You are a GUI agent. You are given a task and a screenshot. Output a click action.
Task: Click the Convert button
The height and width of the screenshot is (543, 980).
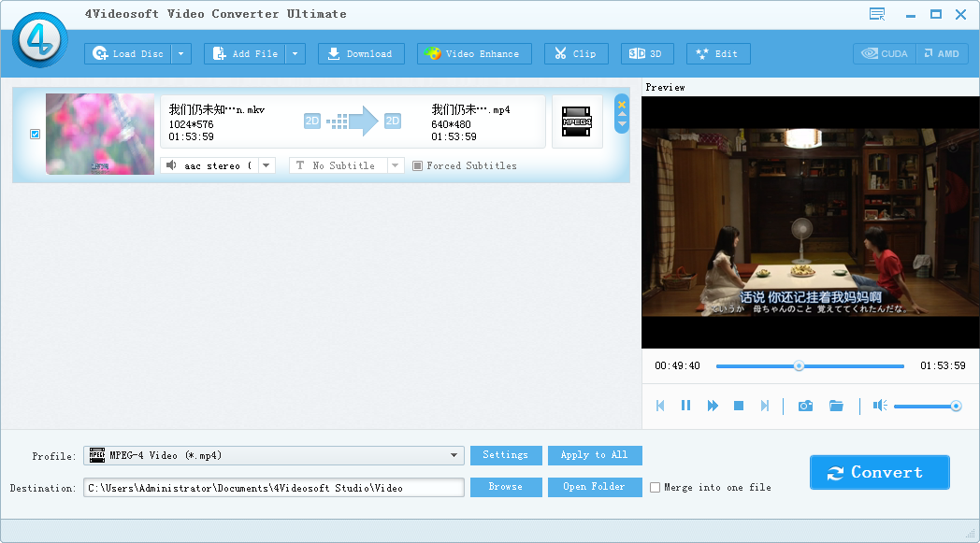point(879,473)
